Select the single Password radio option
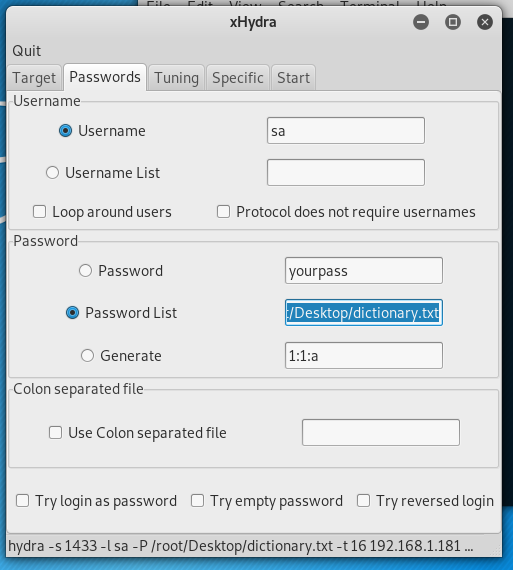The height and width of the screenshot is (570, 513). tap(85, 271)
